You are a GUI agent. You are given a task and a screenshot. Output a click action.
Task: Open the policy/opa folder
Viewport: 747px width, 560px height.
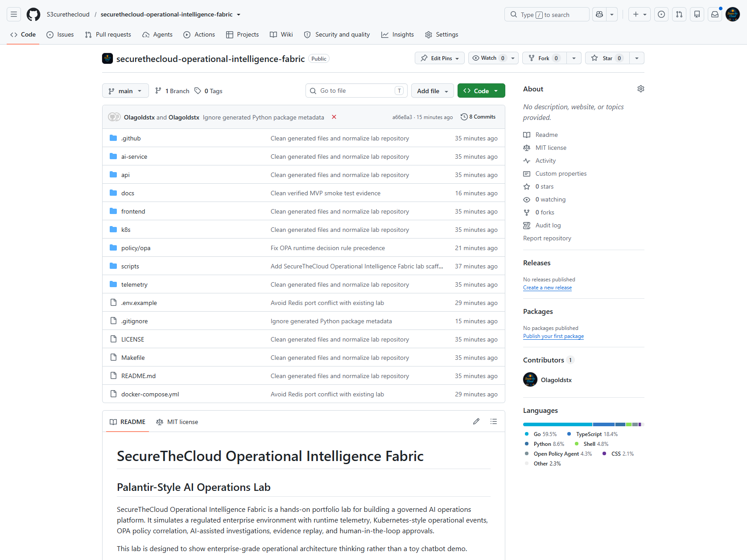click(x=136, y=248)
